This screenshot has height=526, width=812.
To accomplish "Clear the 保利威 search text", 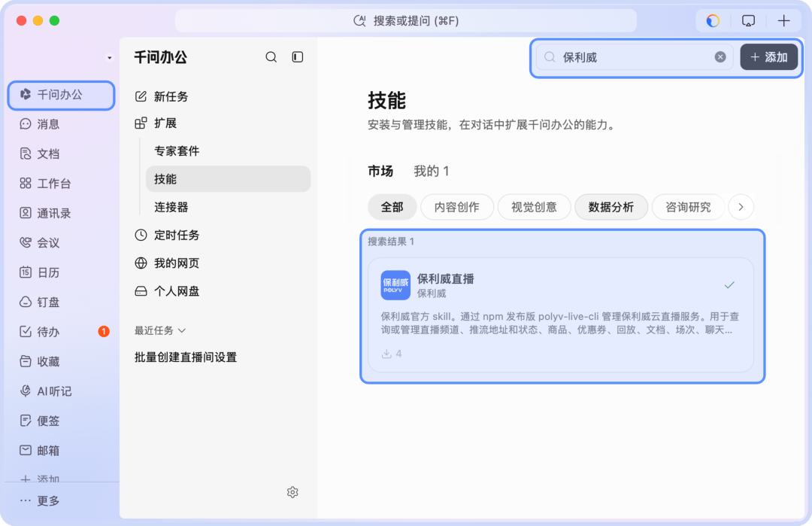I will [720, 57].
